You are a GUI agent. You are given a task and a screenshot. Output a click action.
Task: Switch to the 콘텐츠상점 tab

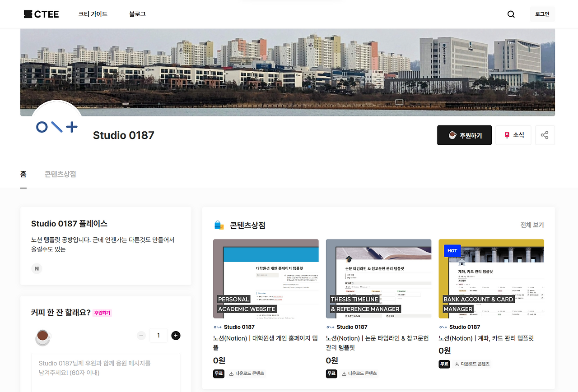(60, 174)
